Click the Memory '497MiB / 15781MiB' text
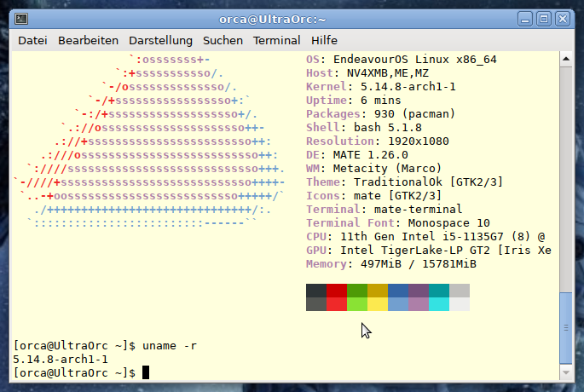 click(419, 264)
